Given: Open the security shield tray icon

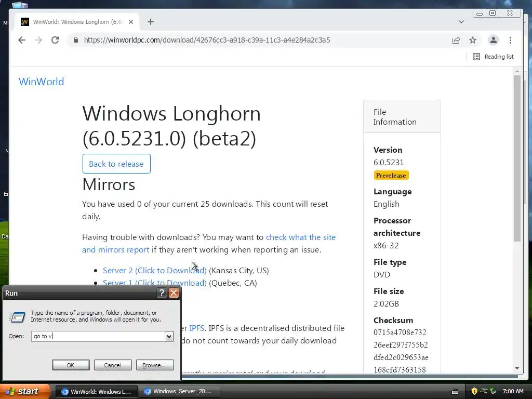Looking at the screenshot, I should (474, 391).
